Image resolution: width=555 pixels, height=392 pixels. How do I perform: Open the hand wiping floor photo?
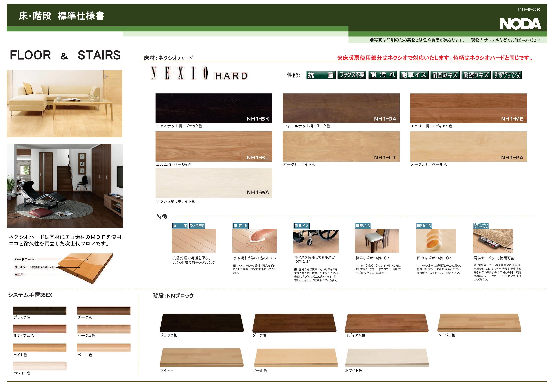(255, 241)
